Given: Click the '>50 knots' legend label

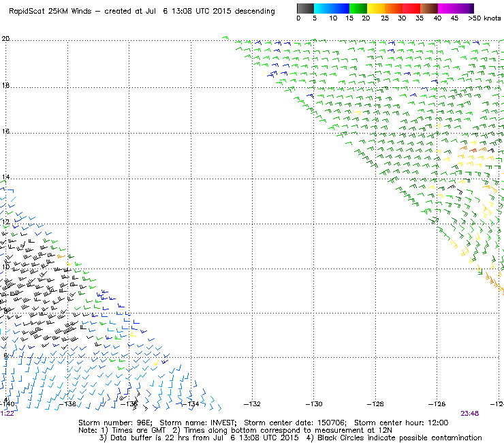Looking at the screenshot, I should click(484, 18).
